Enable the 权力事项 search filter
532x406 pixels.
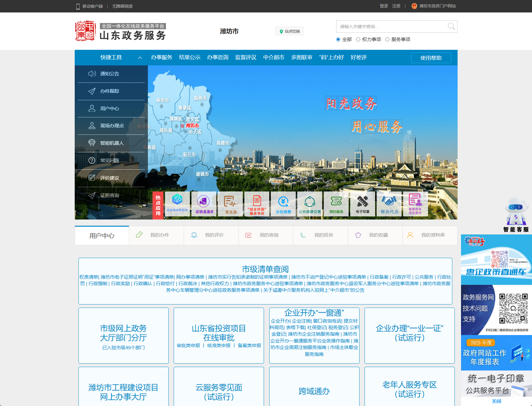point(359,39)
